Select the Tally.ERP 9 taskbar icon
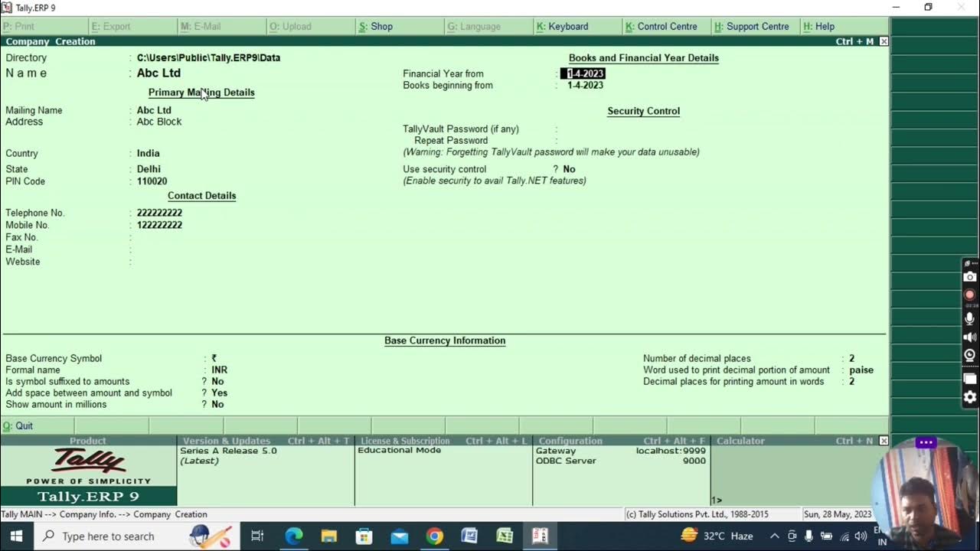 tap(540, 536)
